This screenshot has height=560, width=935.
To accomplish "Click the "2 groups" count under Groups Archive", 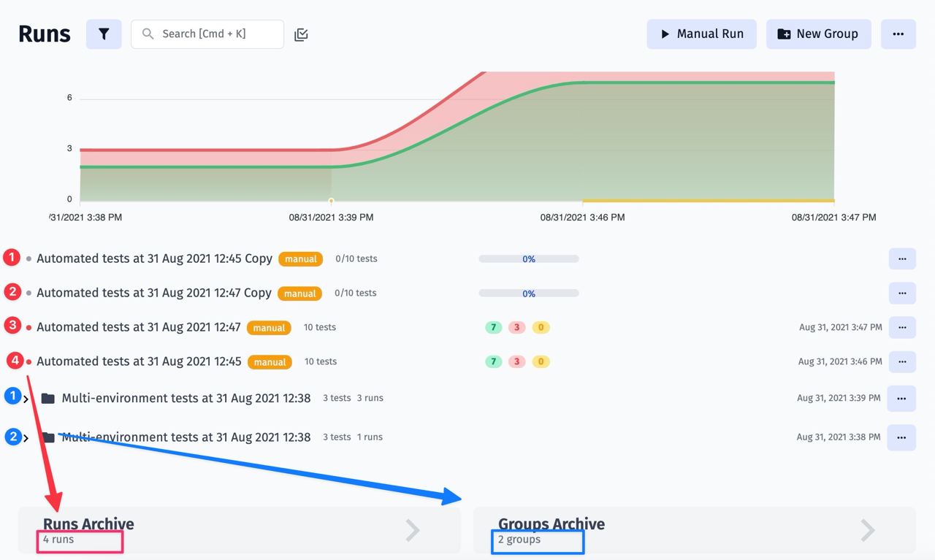I will [519, 540].
